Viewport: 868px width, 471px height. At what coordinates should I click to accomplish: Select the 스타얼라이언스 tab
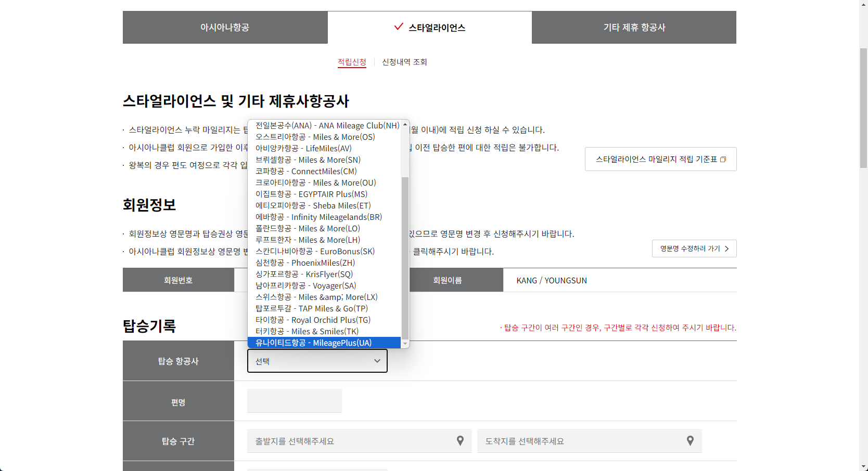pyautogui.click(x=430, y=28)
